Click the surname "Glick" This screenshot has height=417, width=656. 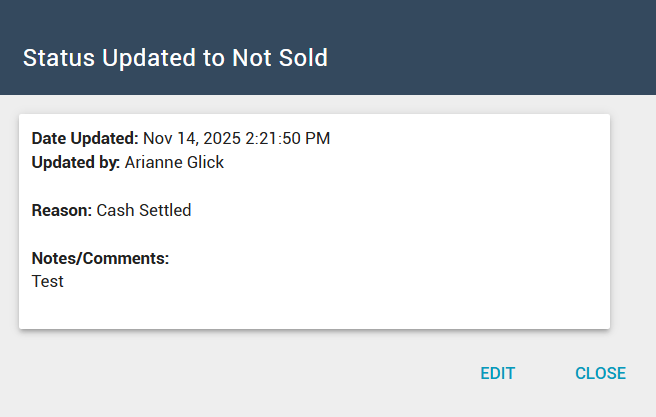coord(205,162)
